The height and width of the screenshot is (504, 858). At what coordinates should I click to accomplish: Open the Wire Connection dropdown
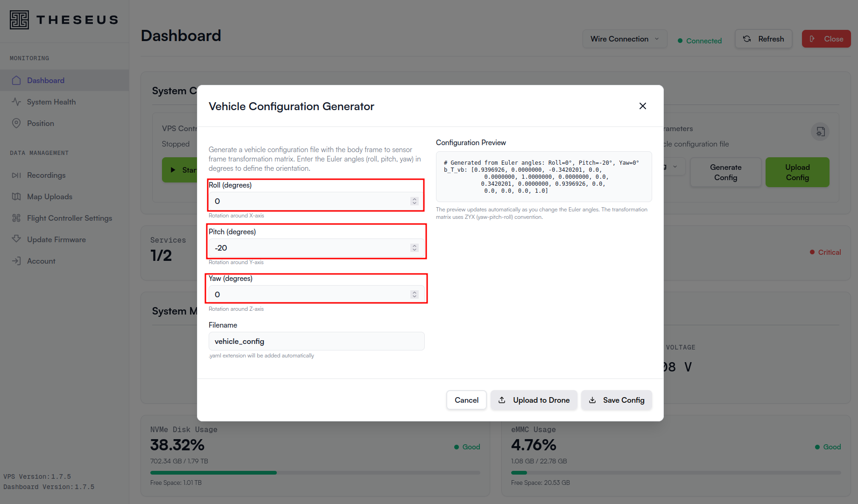pos(625,39)
